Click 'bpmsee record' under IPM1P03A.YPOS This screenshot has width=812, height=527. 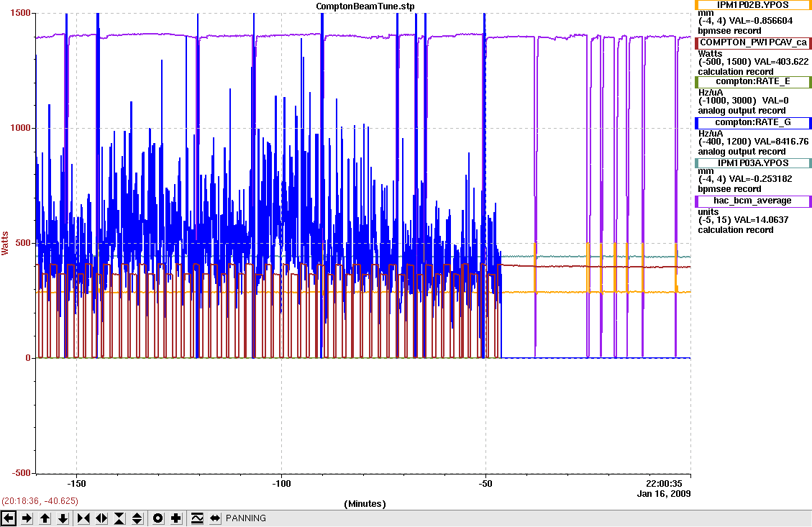pyautogui.click(x=729, y=189)
